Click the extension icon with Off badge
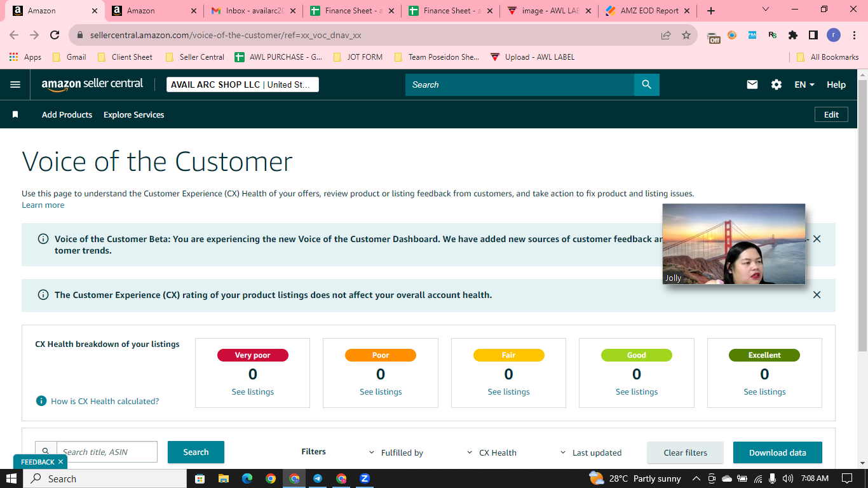Image resolution: width=868 pixels, height=488 pixels. [714, 36]
